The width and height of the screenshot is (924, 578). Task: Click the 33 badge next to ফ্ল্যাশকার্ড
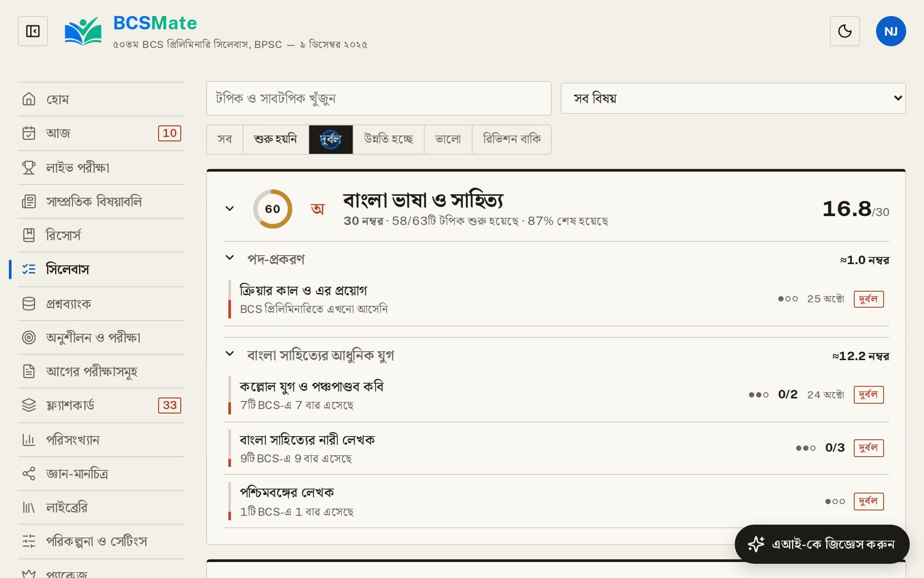170,405
